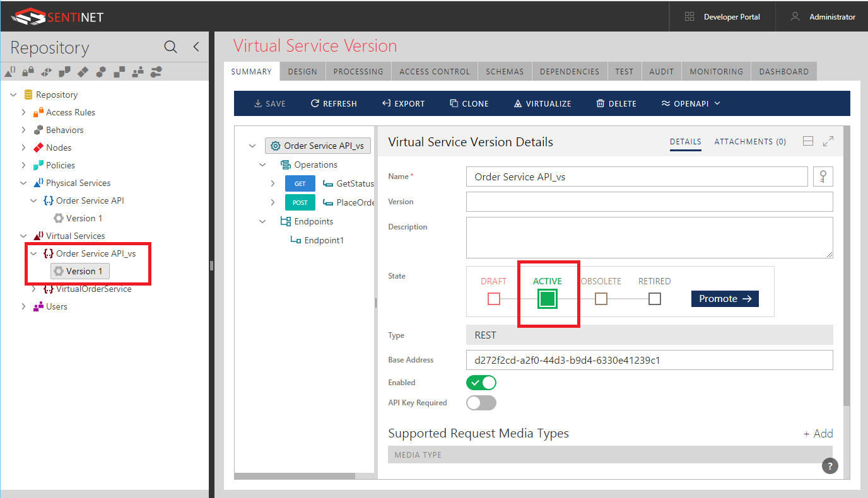Screen dimensions: 868x498
Task: Select the DRAFT state checkbox
Action: tap(493, 299)
